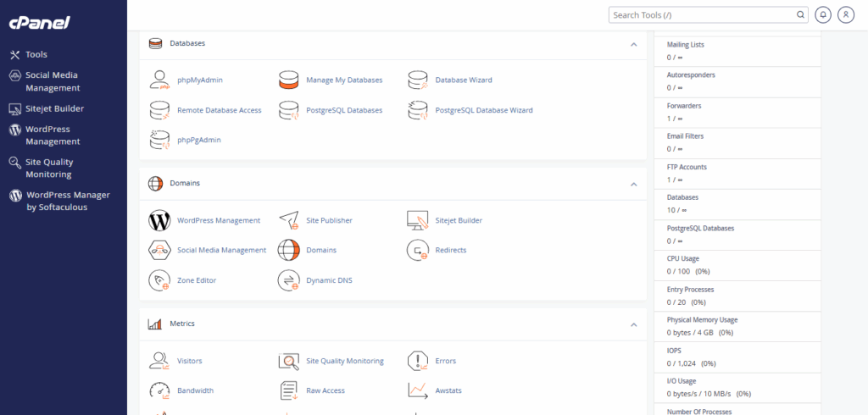Click the Bandwidth gauge icon
The width and height of the screenshot is (868, 415).
coord(159,390)
